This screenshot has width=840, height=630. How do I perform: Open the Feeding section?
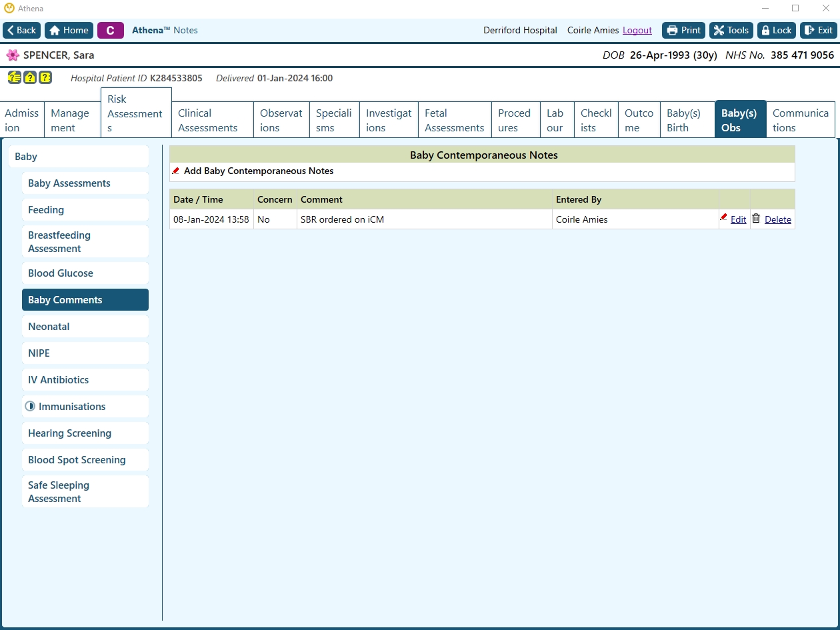point(85,210)
